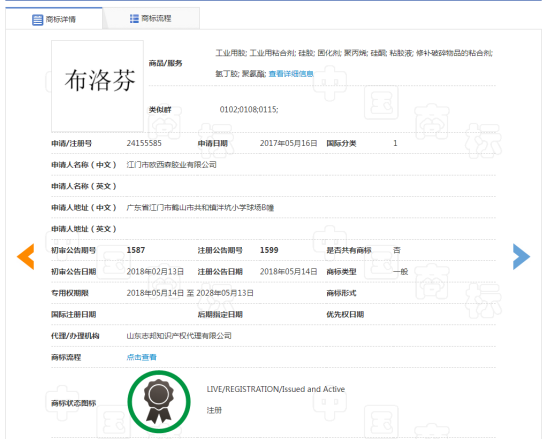The image size is (554, 440).
Task: Click the 后期指定日期 label
Action: [x=220, y=315]
